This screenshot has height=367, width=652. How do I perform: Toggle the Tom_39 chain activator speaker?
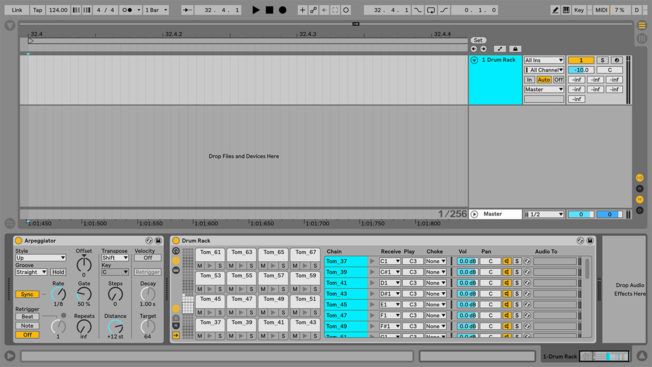[x=506, y=272]
